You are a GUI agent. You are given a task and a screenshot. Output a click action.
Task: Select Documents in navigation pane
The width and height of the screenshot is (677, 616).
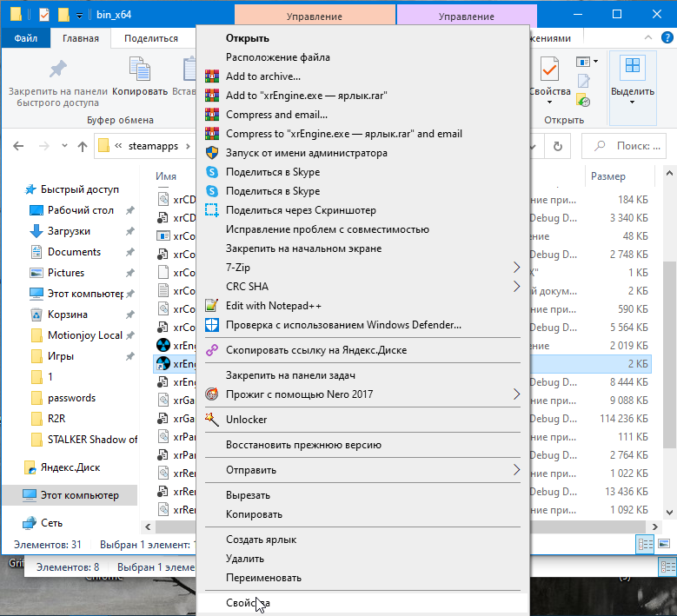[x=74, y=252]
